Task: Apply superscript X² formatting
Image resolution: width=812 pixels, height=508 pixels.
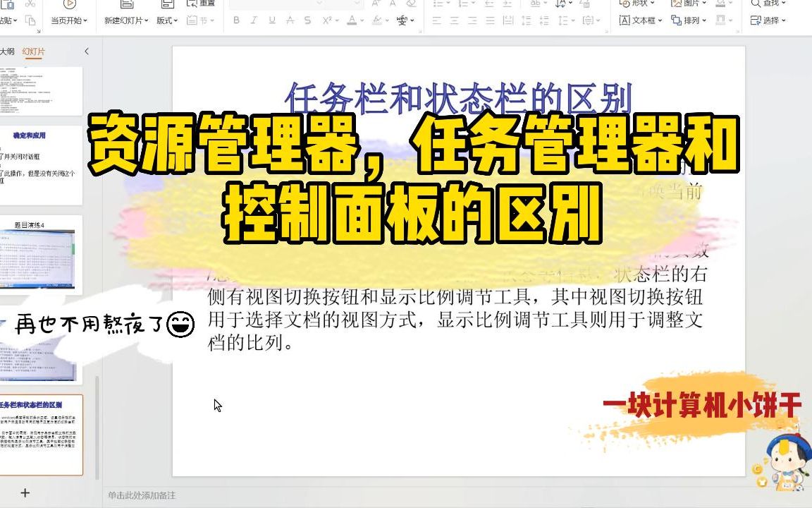Action: [x=327, y=20]
